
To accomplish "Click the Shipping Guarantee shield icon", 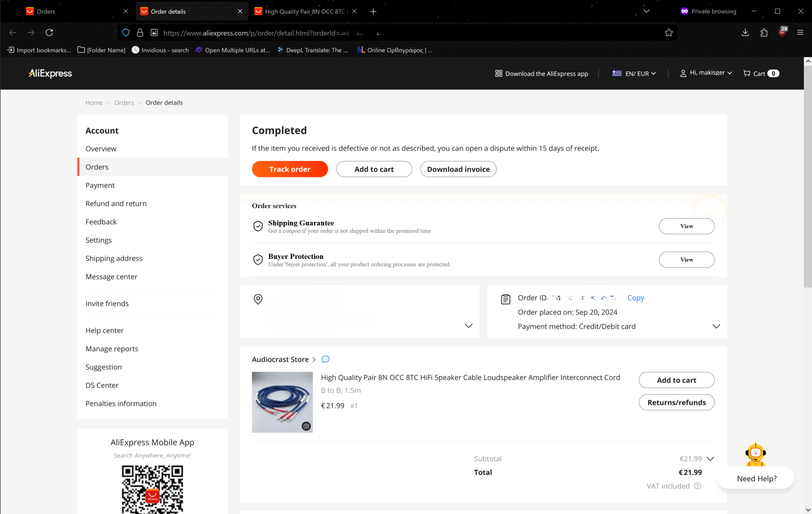I will click(258, 226).
